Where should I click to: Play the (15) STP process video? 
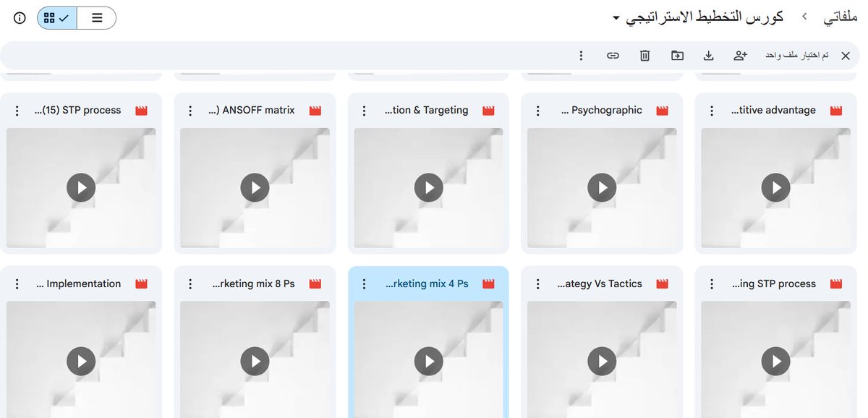click(x=81, y=188)
